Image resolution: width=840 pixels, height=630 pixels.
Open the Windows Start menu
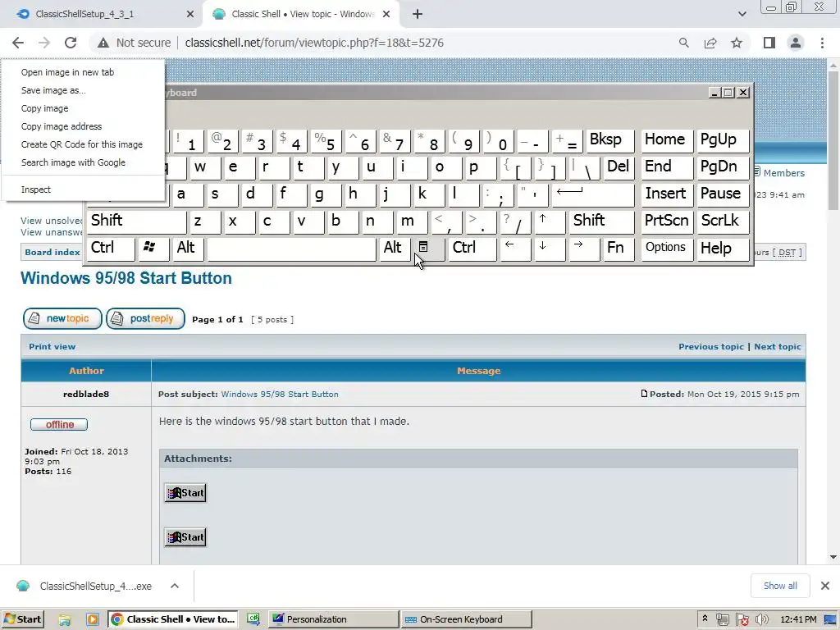click(x=22, y=619)
